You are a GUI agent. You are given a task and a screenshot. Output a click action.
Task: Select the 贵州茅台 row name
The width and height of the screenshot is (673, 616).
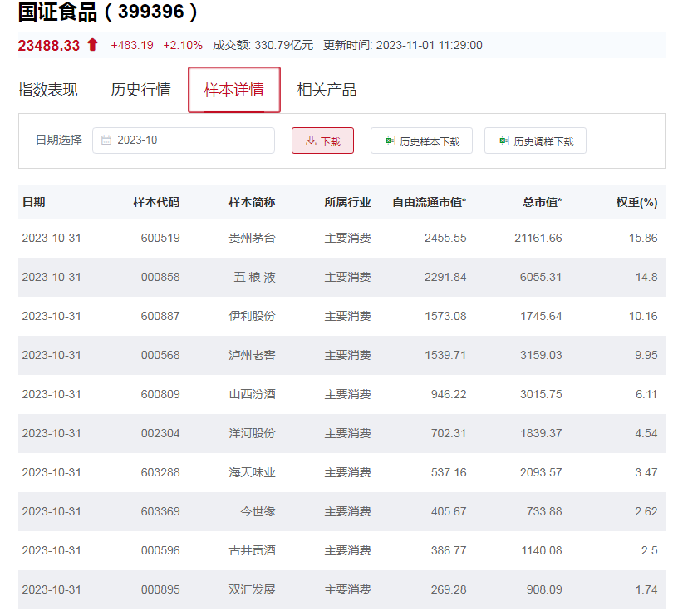[252, 238]
